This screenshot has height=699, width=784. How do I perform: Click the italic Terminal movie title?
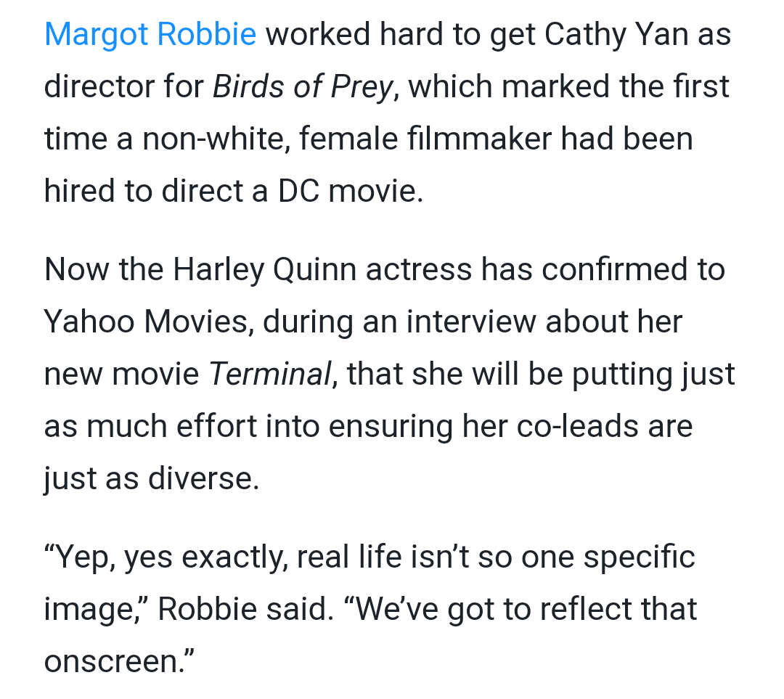(x=270, y=374)
